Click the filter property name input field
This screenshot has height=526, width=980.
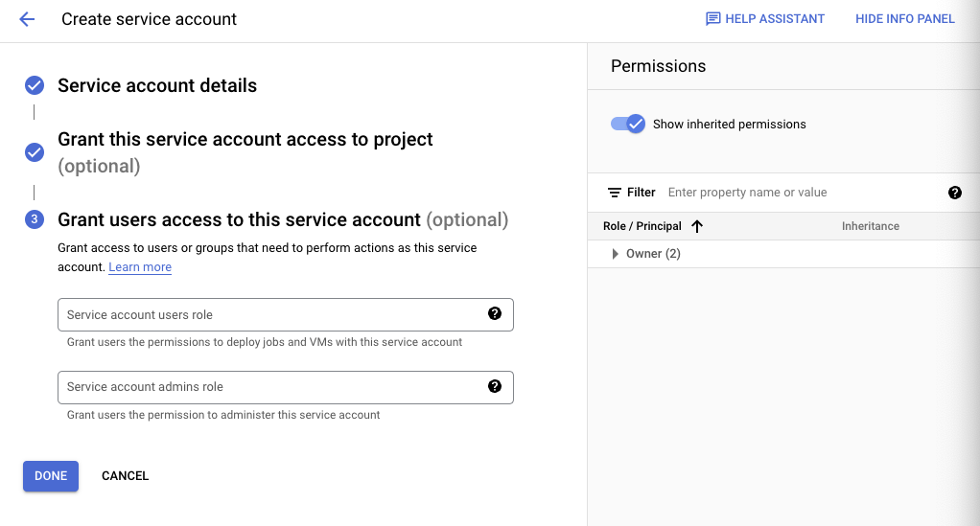[801, 193]
